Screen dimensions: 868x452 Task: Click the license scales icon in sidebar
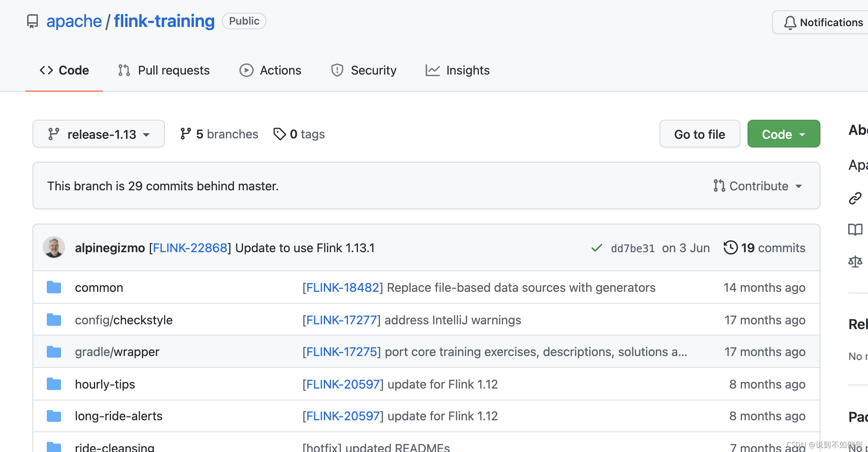pyautogui.click(x=855, y=261)
